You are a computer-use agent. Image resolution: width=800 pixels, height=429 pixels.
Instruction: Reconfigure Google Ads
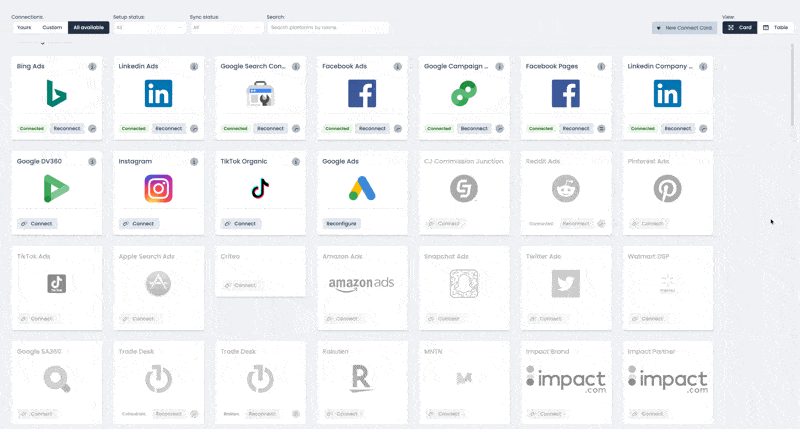[x=341, y=223]
